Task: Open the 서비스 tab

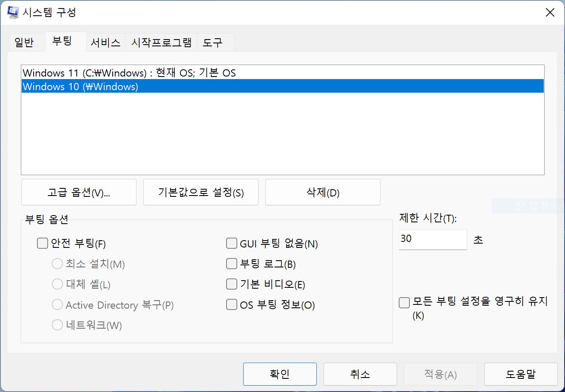Action: 105,43
